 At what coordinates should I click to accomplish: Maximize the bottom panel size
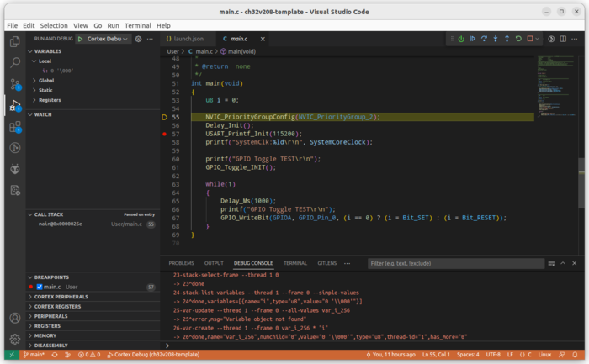coord(563,263)
